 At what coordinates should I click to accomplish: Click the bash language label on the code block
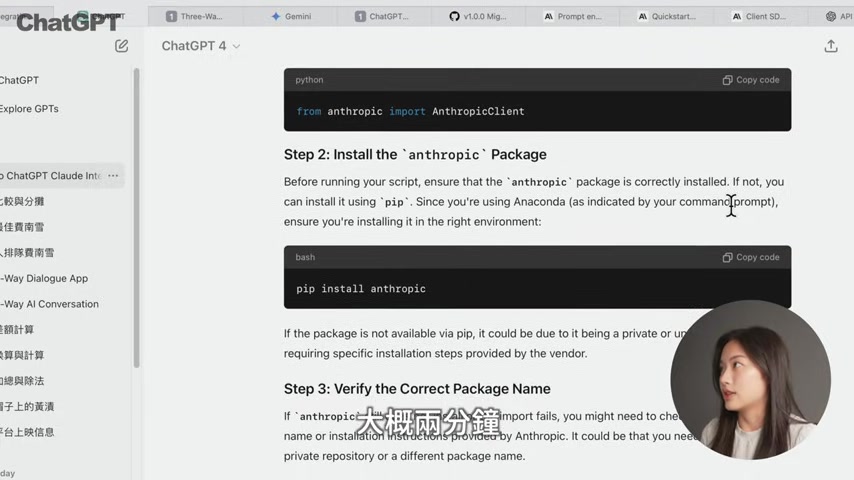pyautogui.click(x=305, y=257)
